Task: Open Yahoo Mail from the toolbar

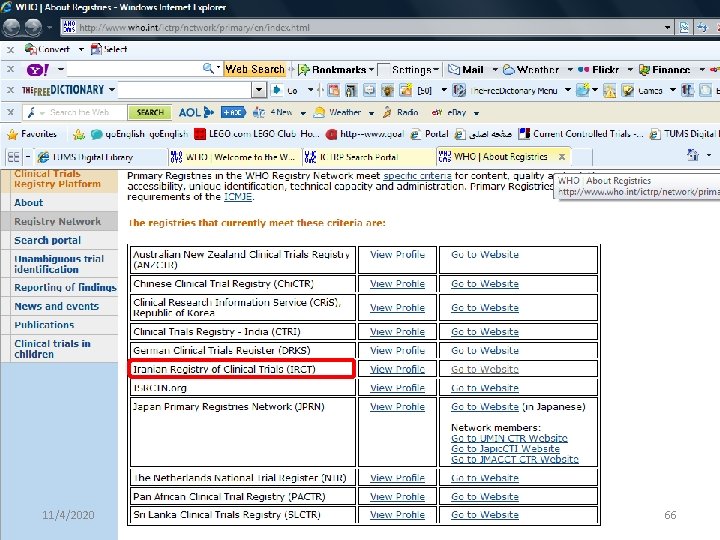Action: click(466, 70)
